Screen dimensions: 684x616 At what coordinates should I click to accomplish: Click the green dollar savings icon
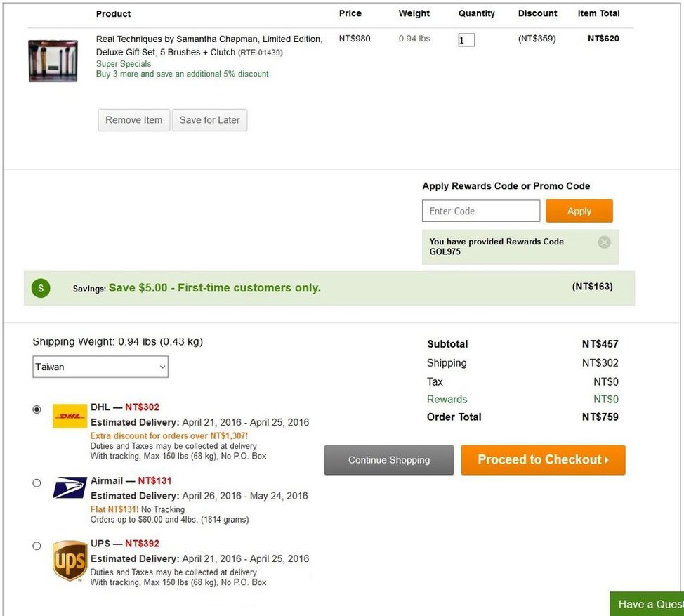[41, 288]
